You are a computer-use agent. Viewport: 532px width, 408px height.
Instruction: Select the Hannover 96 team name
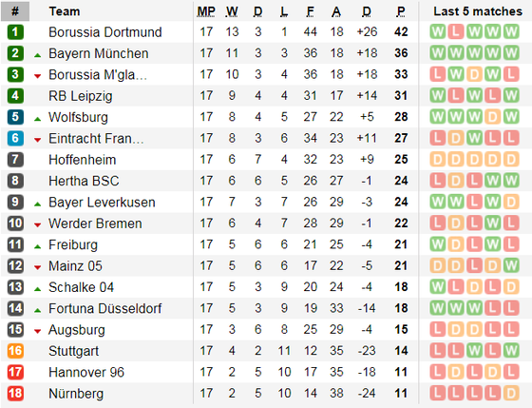click(x=86, y=372)
